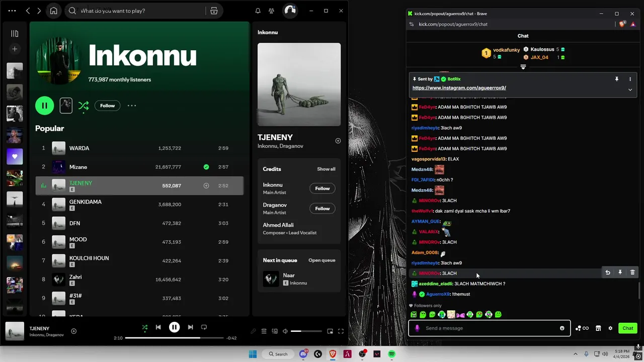Open Connect to a device icon

click(275, 331)
